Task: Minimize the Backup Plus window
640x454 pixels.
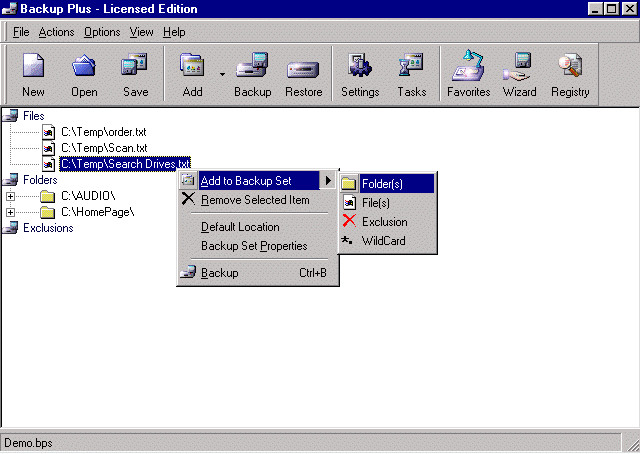Action: [x=595, y=9]
